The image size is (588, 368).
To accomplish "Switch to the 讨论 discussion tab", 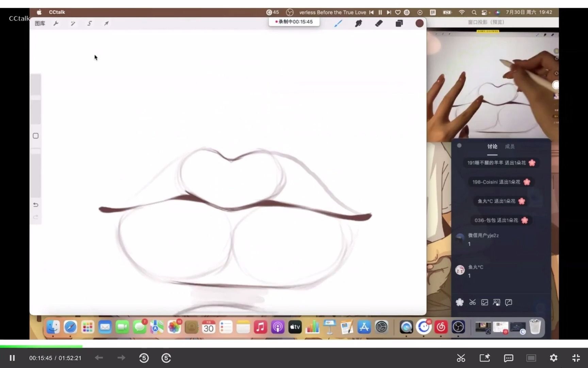I will point(492,147).
